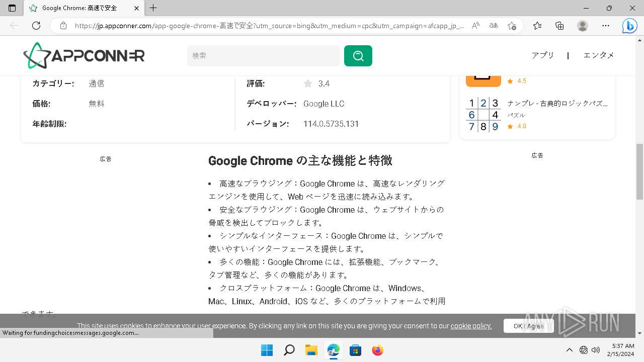The width and height of the screenshot is (644, 362).
Task: Click the address bar URL
Action: (x=269, y=26)
